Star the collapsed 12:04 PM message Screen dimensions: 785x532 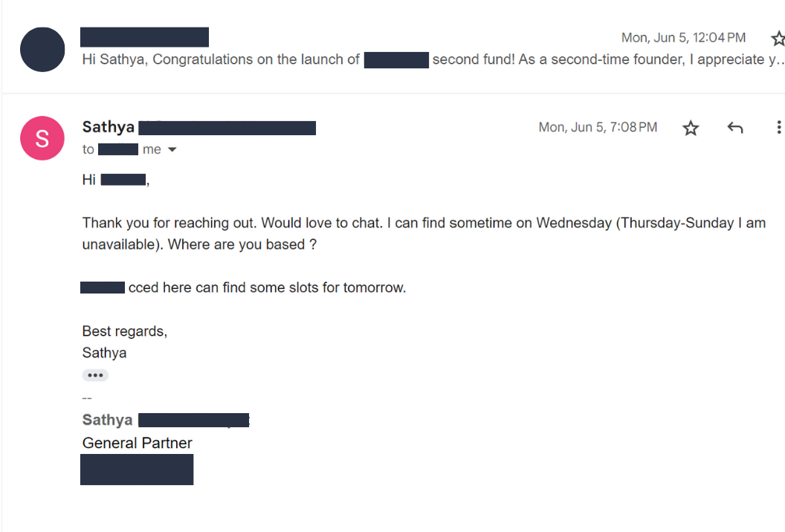(778, 38)
